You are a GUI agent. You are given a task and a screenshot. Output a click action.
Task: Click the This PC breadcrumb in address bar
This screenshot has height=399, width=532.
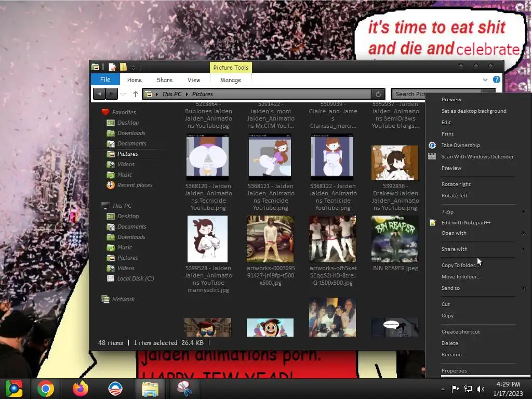(171, 94)
